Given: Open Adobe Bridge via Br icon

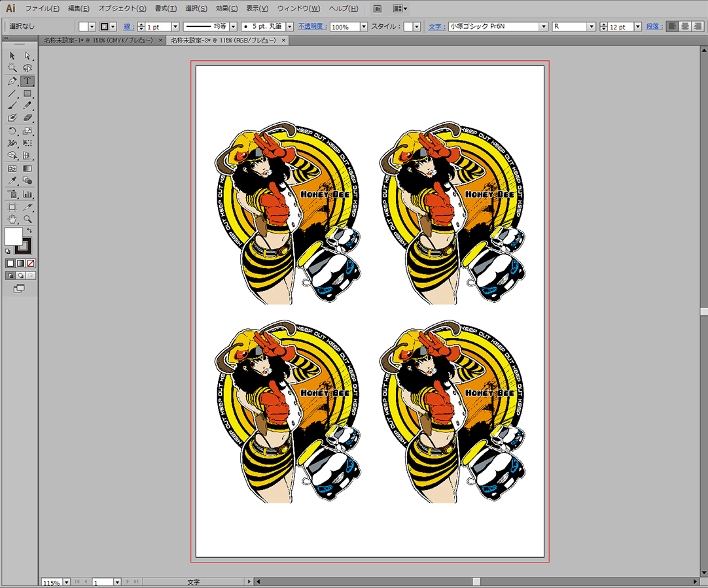Looking at the screenshot, I should pos(378,9).
